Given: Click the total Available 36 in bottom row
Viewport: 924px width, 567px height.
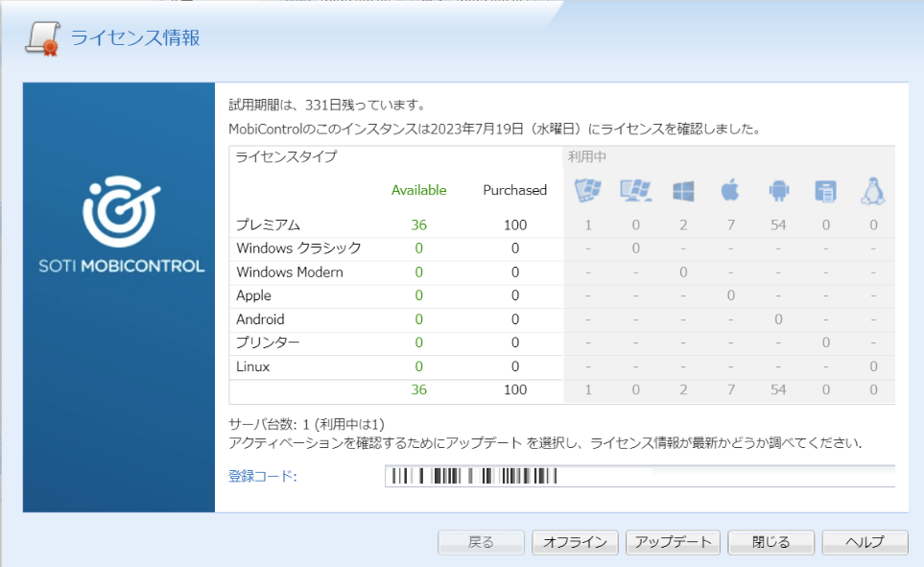Looking at the screenshot, I should pyautogui.click(x=419, y=390).
